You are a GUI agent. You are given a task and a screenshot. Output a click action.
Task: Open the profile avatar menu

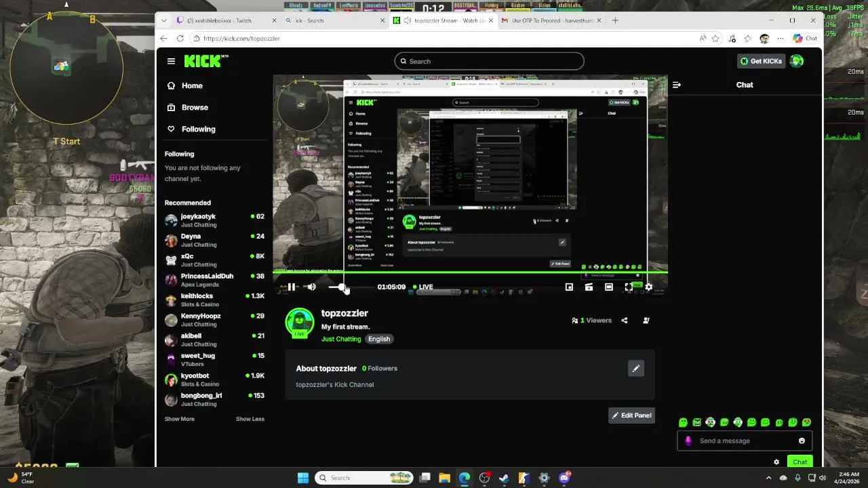pos(797,61)
